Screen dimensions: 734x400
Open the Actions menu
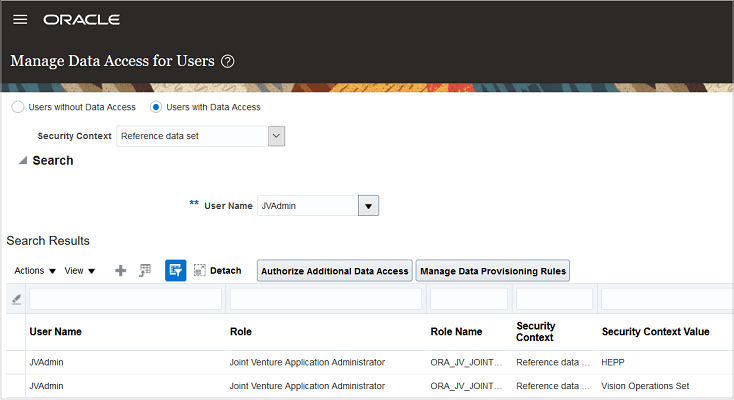click(35, 270)
